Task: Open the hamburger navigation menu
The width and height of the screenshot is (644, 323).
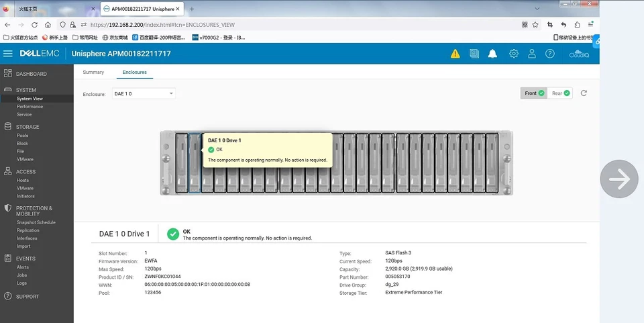Action: (8, 54)
